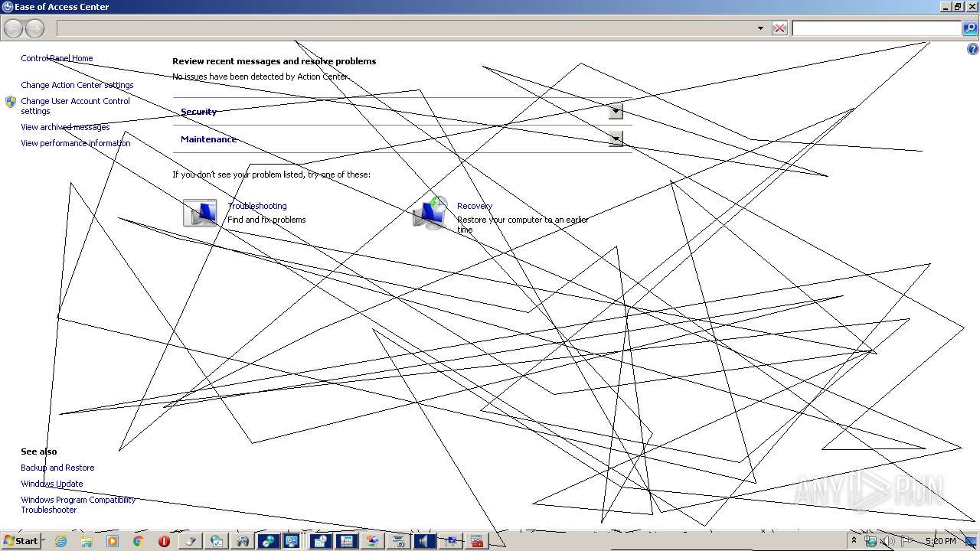980x551 pixels.
Task: Open Opera browser from the taskbar
Action: (164, 541)
